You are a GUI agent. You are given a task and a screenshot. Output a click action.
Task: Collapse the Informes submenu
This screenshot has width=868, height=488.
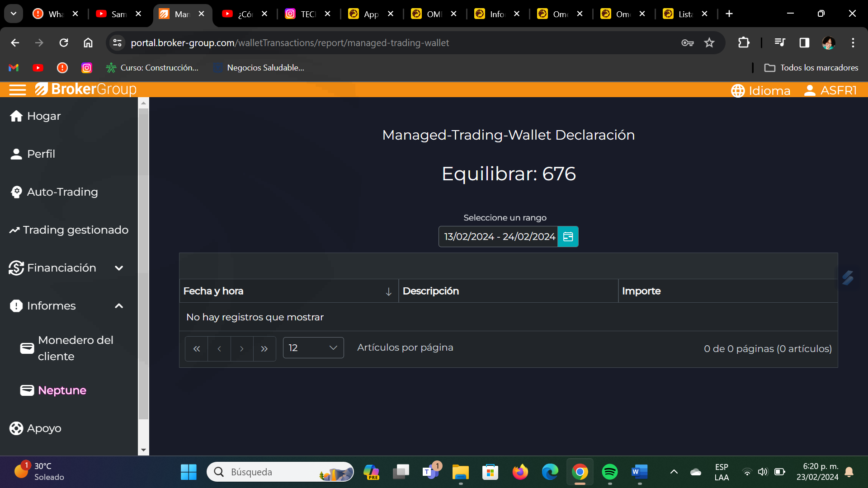point(119,306)
